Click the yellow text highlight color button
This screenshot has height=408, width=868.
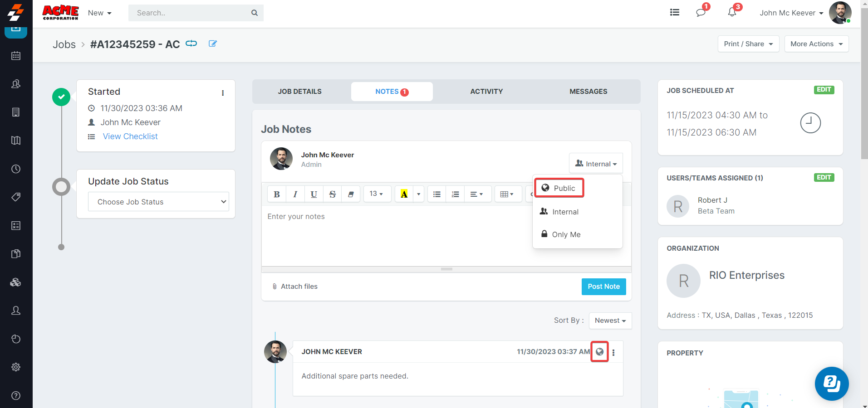(x=404, y=194)
